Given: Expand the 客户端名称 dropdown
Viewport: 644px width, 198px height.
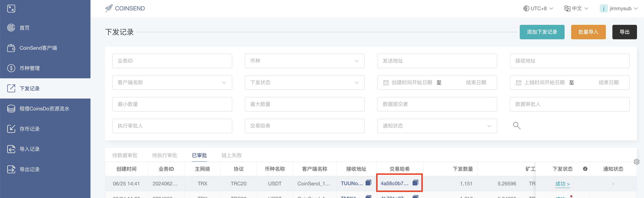Looking at the screenshot, I should (x=172, y=83).
